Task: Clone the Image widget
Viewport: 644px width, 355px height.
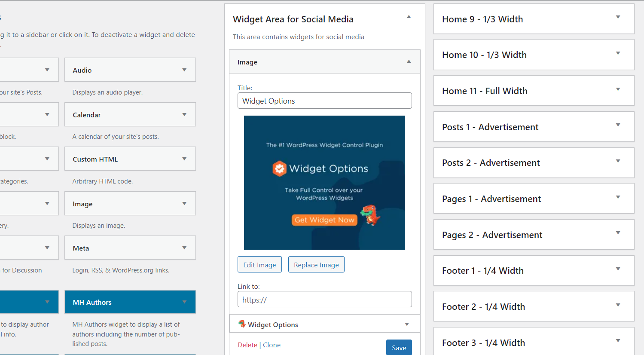Action: coord(272,345)
